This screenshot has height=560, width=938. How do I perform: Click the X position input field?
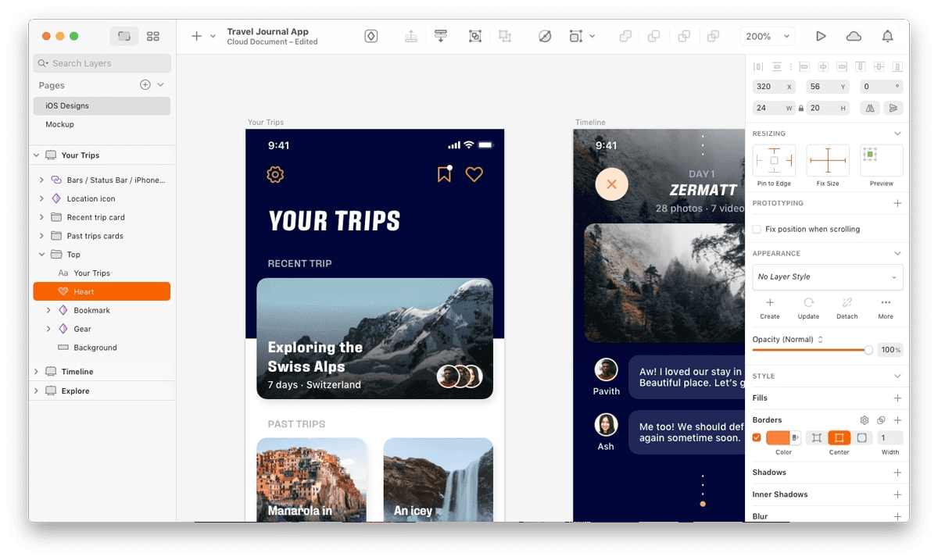coord(774,87)
